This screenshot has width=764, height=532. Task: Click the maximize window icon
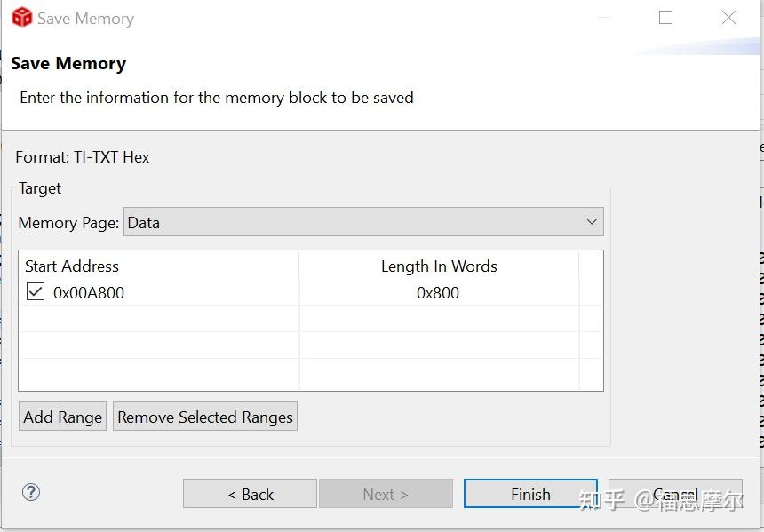(x=665, y=18)
